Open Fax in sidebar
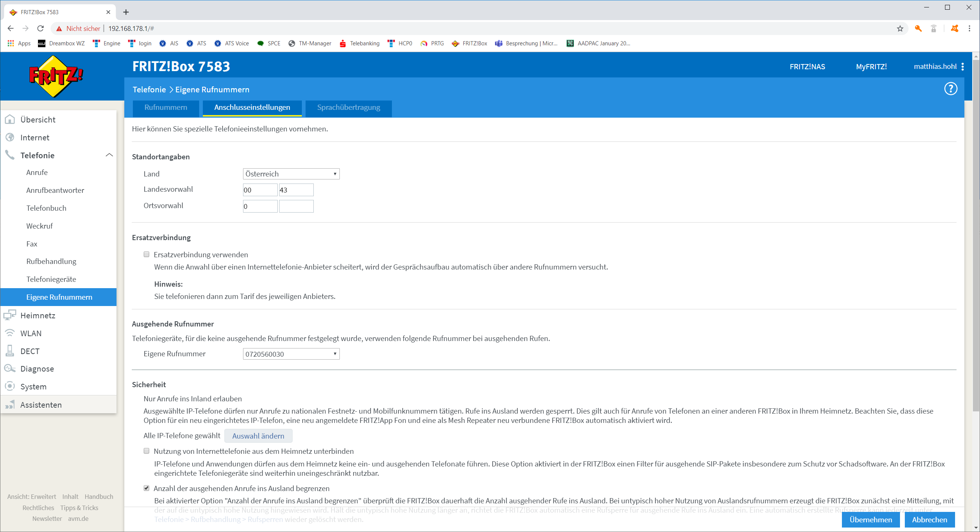The image size is (980, 532). (32, 244)
